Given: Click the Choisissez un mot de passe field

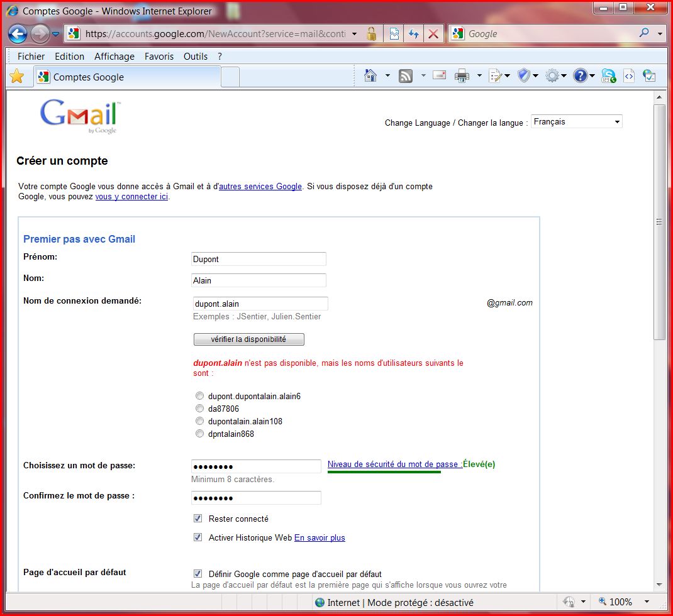Looking at the screenshot, I should [x=256, y=466].
